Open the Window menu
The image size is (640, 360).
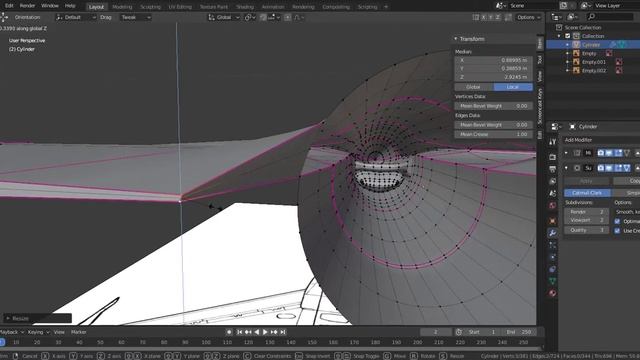point(50,6)
